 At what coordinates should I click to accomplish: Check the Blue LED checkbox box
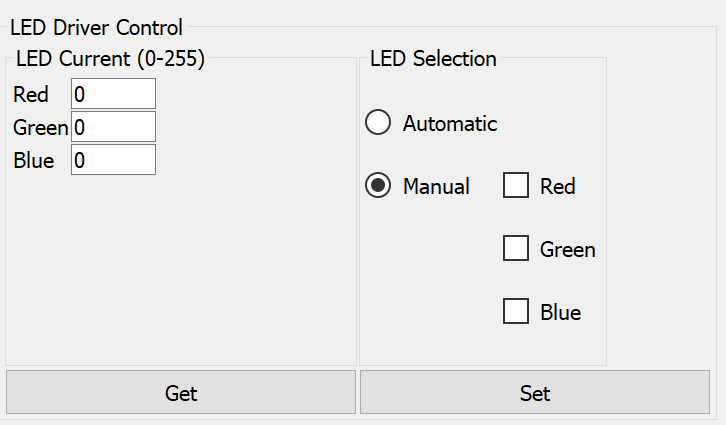(516, 312)
